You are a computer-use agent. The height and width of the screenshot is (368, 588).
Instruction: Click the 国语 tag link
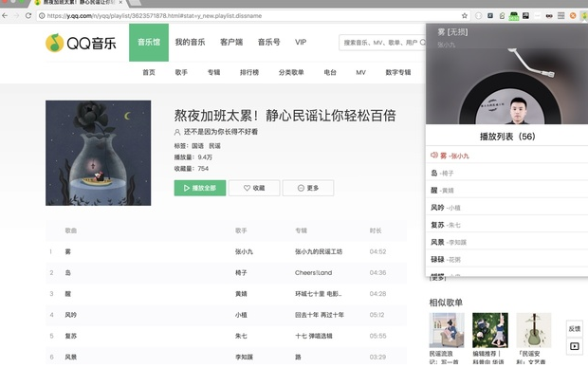(x=197, y=146)
